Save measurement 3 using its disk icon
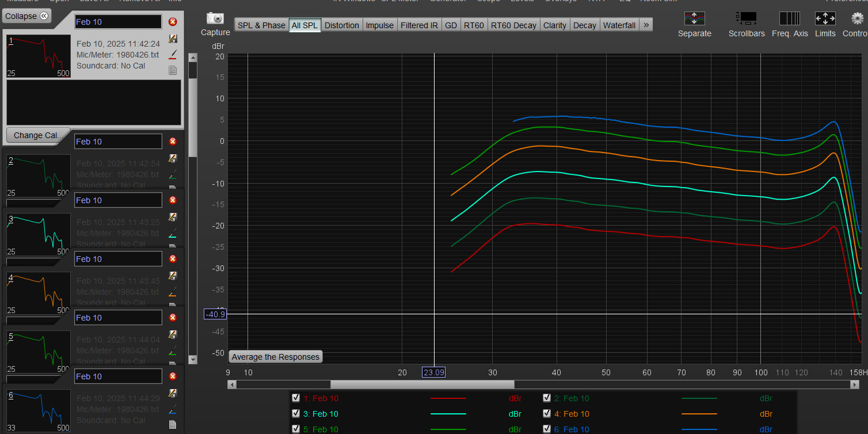This screenshot has height=434, width=868. 173,217
